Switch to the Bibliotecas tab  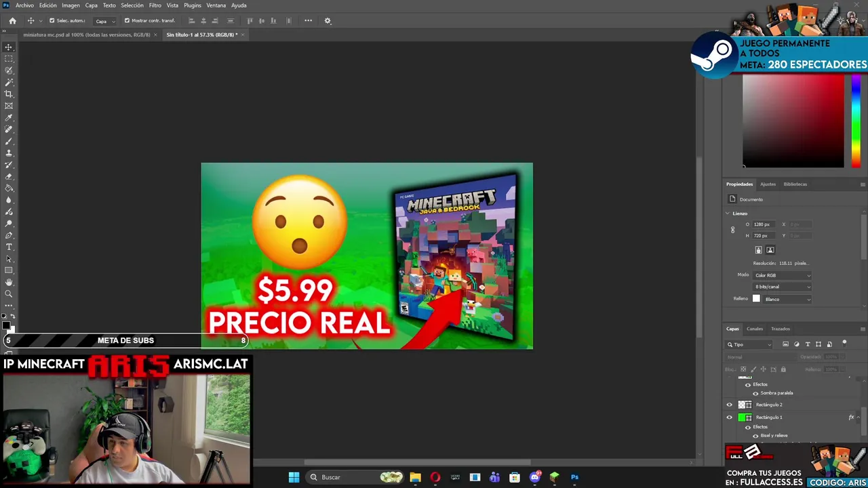click(x=795, y=184)
